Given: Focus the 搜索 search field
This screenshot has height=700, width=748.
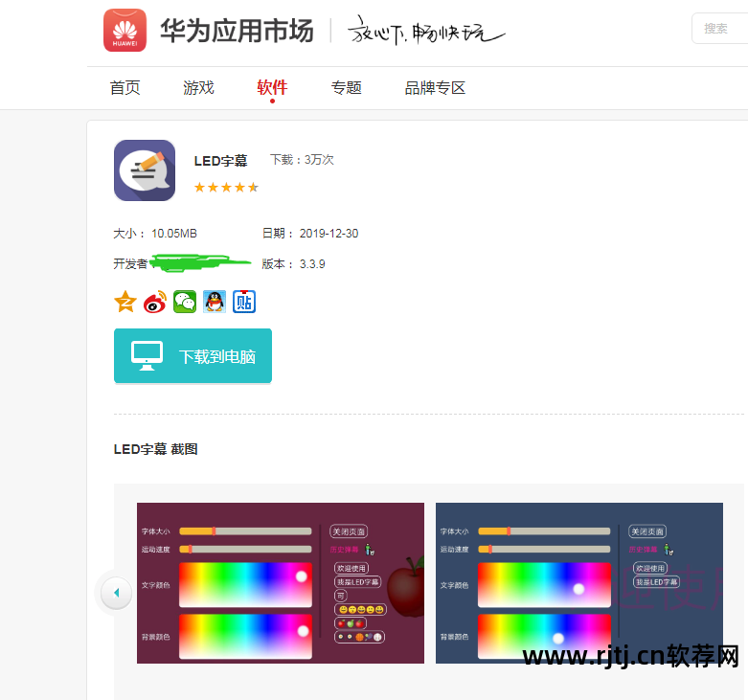Looking at the screenshot, I should [719, 29].
